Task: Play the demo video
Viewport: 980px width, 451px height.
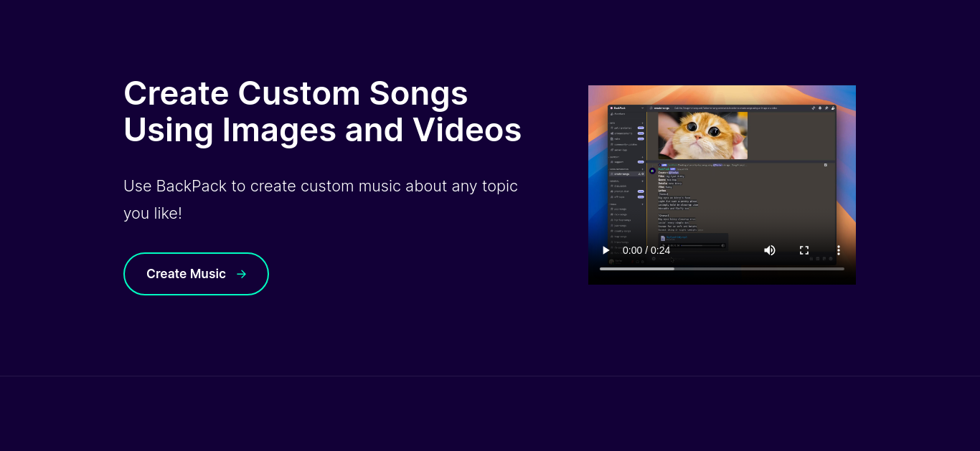Action: [x=606, y=250]
